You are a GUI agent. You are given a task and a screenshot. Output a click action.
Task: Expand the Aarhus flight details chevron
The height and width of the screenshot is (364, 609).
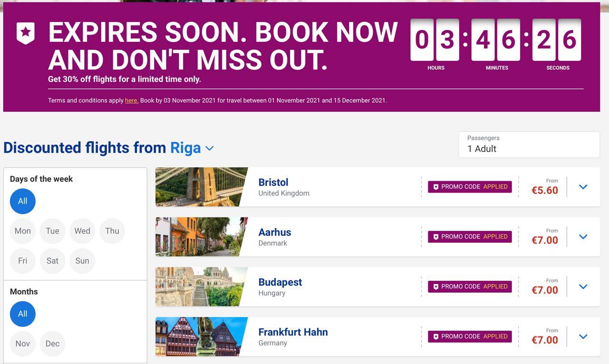(x=583, y=237)
